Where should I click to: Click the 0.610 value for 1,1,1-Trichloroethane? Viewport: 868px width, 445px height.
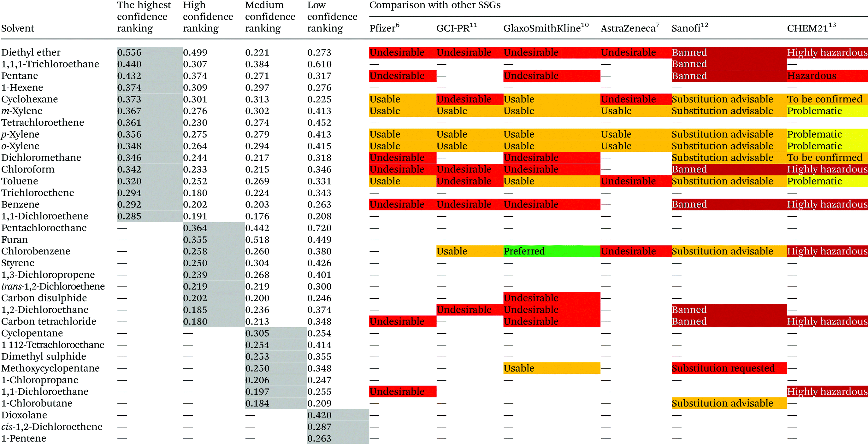click(x=319, y=64)
